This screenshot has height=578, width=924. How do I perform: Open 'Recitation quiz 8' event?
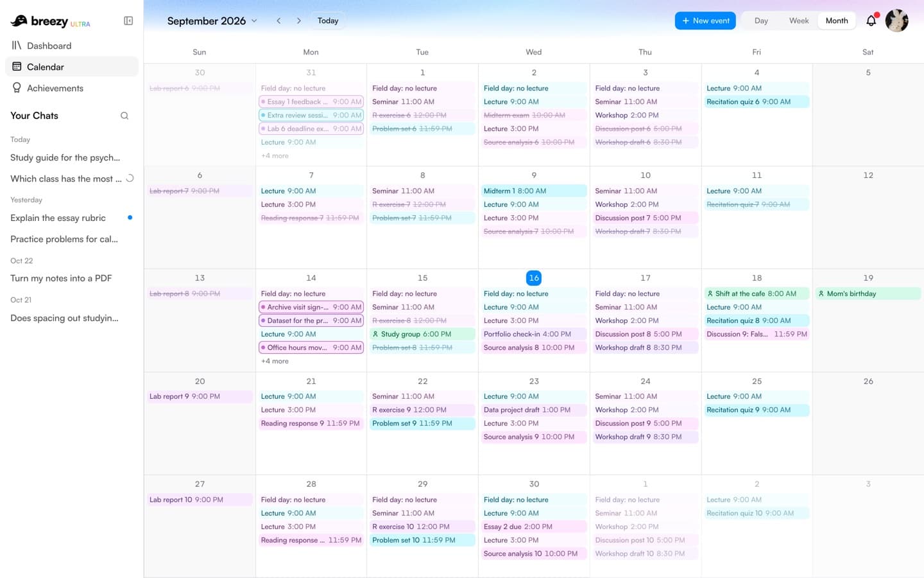[757, 320]
